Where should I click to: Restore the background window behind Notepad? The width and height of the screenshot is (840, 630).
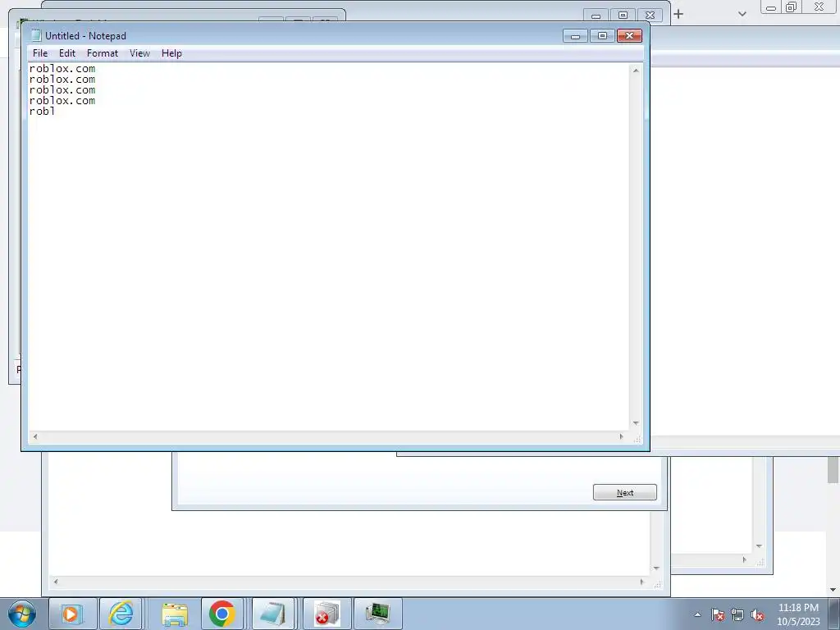pyautogui.click(x=623, y=15)
